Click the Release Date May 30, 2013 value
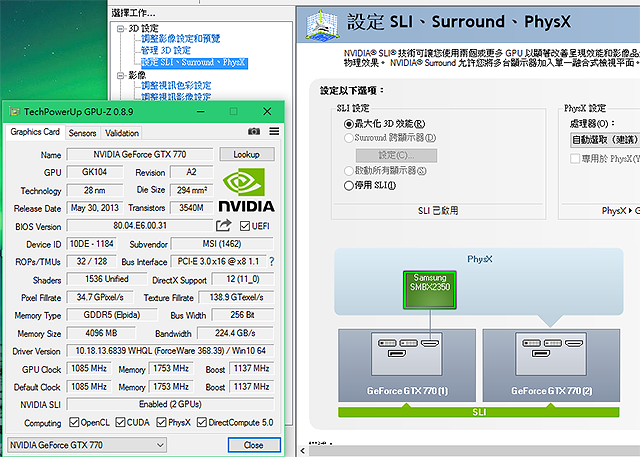Screen dimensions: 640x457 pos(95,208)
